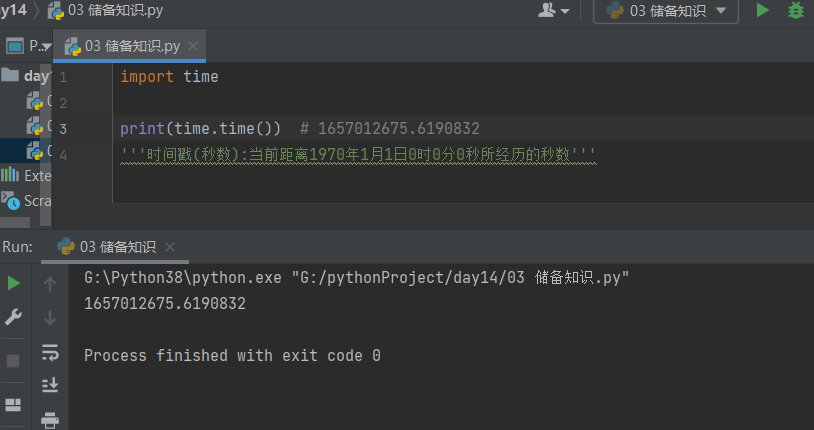The width and height of the screenshot is (814, 430).
Task: Rerun the program from the Run panel
Action: tap(13, 284)
